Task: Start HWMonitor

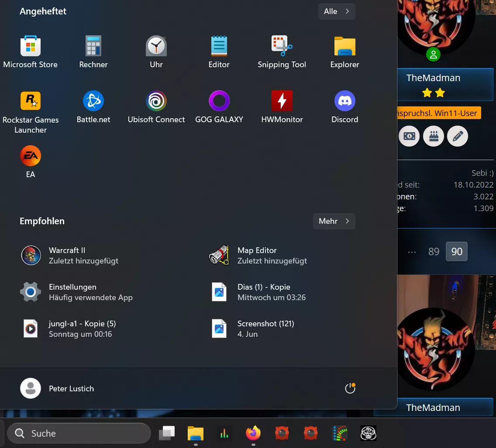Action: point(282,107)
